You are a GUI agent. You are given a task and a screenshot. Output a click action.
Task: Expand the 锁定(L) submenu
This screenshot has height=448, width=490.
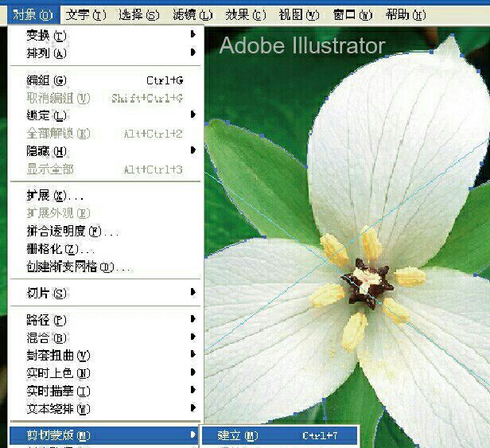click(x=106, y=115)
